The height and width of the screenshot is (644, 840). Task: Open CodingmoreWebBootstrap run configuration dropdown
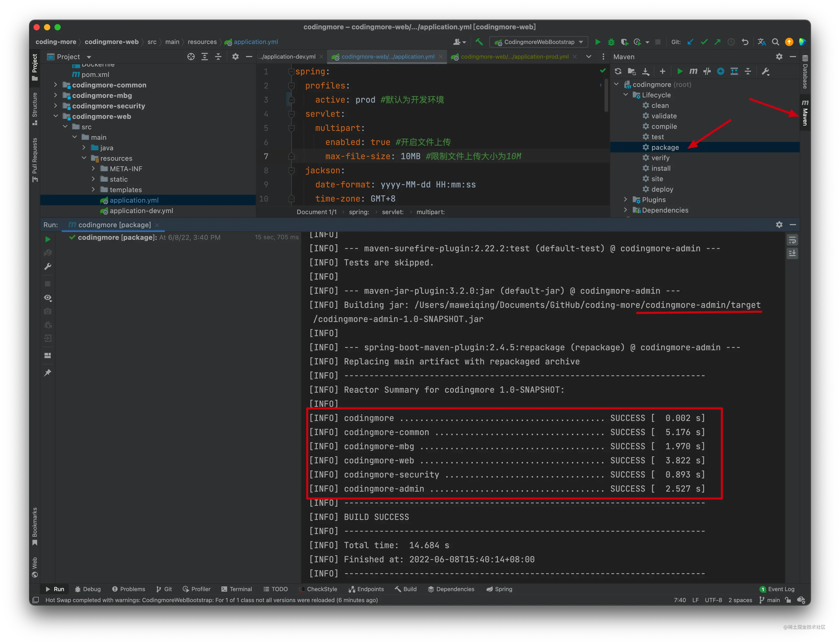[x=539, y=42]
